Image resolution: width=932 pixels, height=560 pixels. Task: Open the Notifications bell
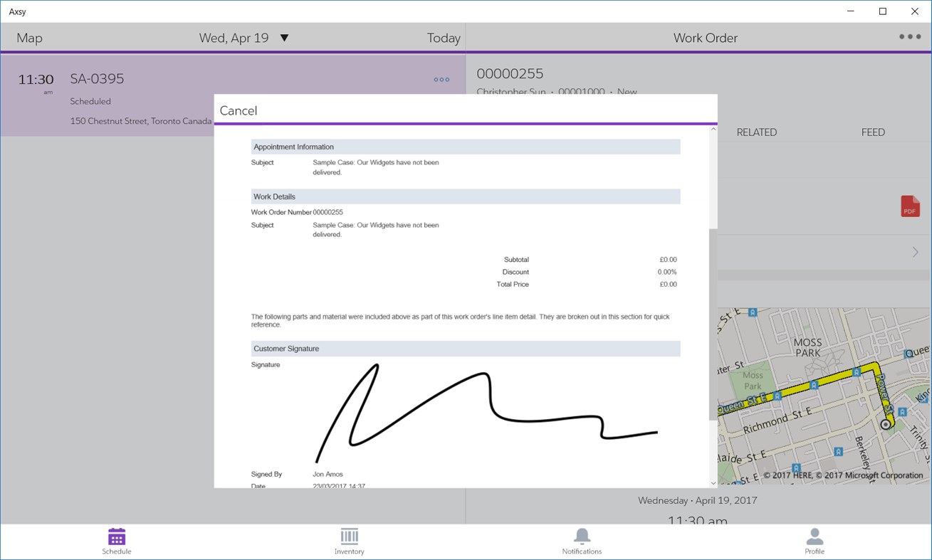pyautogui.click(x=582, y=539)
